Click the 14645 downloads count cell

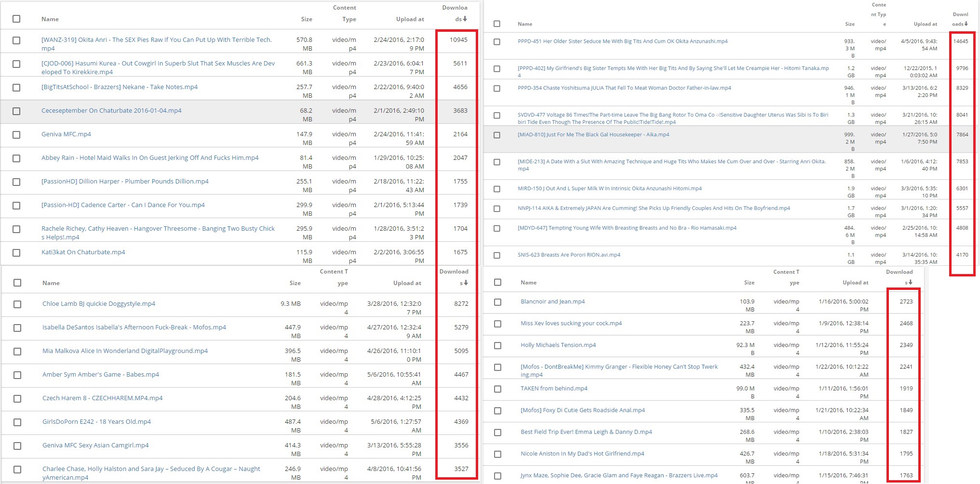click(x=960, y=41)
